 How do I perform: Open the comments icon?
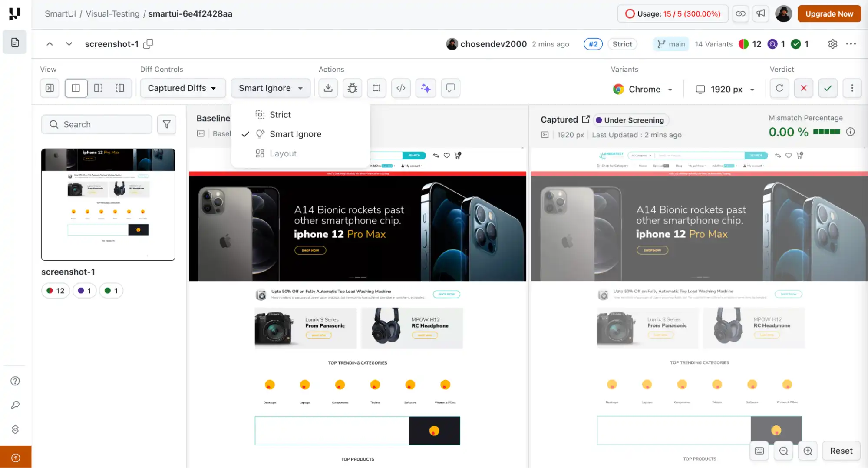click(x=451, y=88)
